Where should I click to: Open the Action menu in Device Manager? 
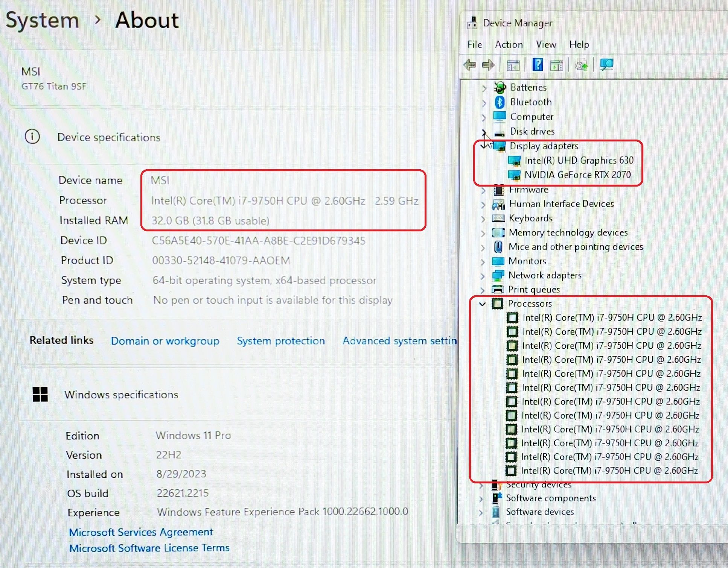click(x=509, y=44)
